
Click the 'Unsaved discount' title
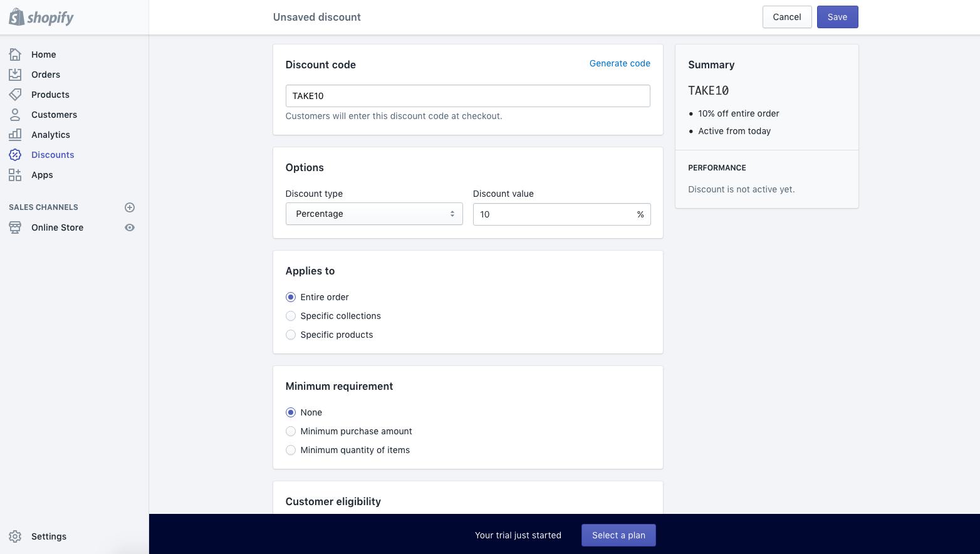[x=317, y=17]
